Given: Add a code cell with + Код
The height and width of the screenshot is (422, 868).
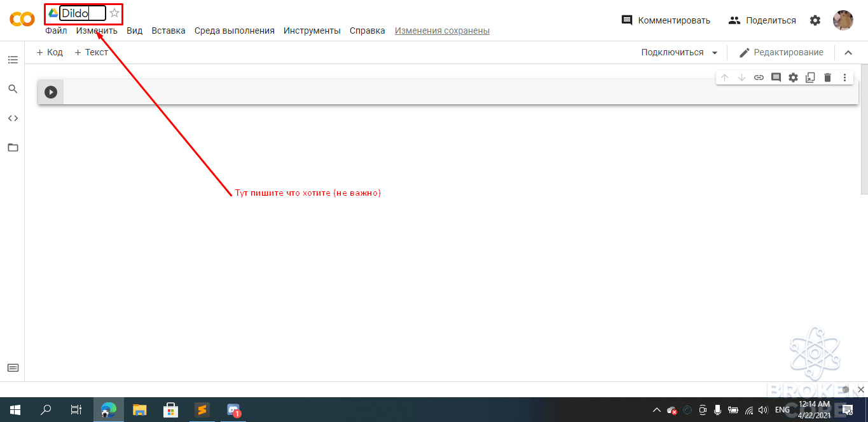Looking at the screenshot, I should (50, 52).
